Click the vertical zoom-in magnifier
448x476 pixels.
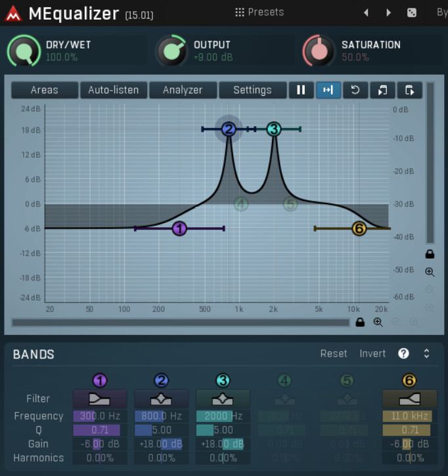click(x=430, y=272)
